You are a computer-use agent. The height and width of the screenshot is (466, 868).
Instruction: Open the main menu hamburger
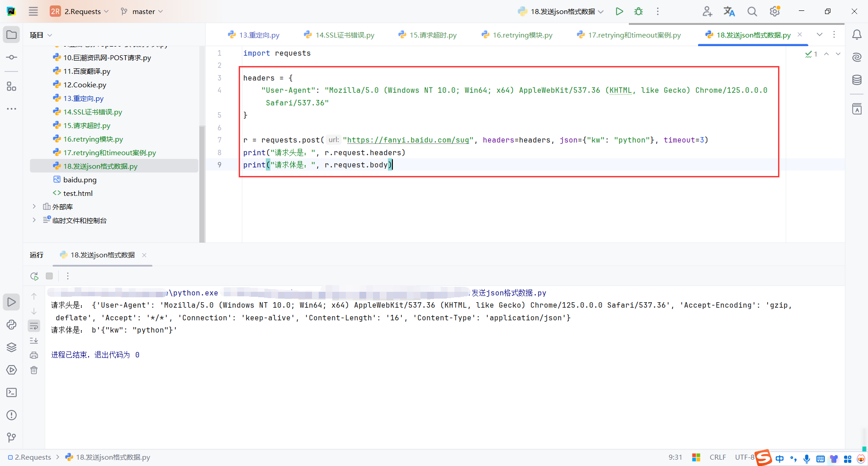(x=33, y=11)
